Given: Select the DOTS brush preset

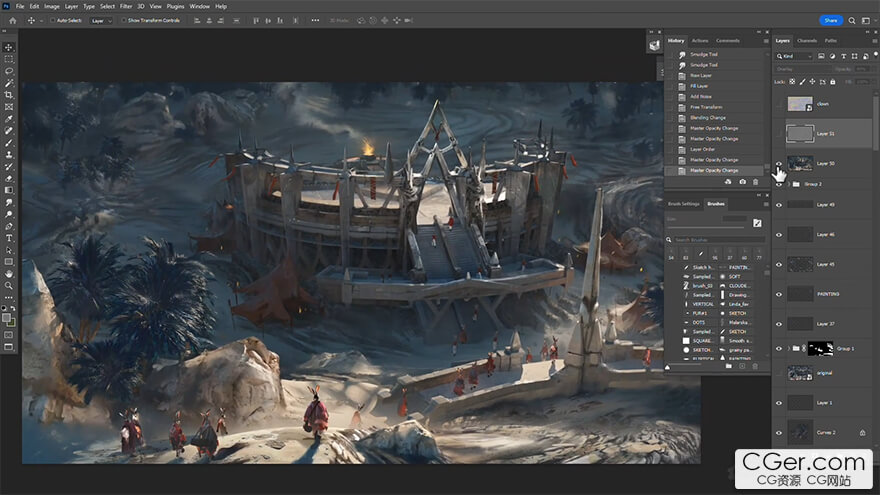Looking at the screenshot, I should tap(700, 323).
